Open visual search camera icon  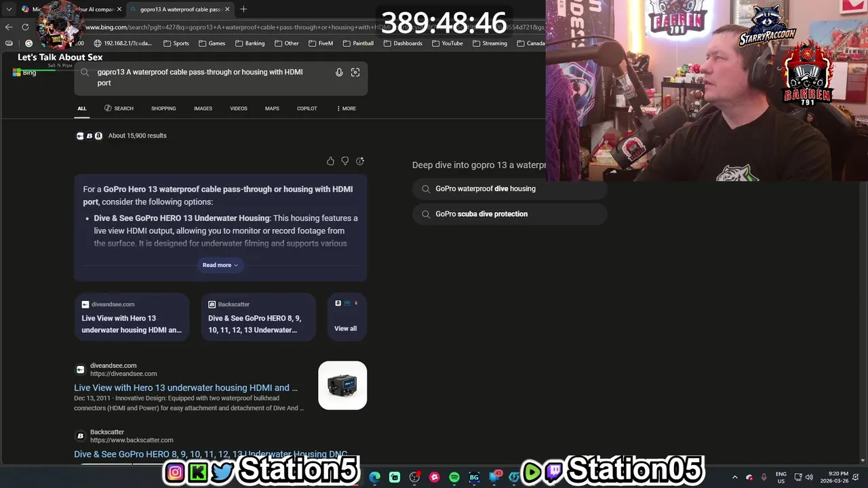click(355, 73)
